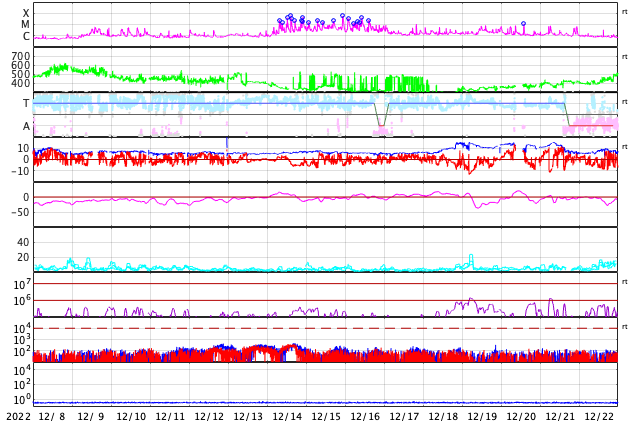Image resolution: width=634 pixels, height=424 pixels.
Task: Select the "600" axis value
Action: pos(21,65)
